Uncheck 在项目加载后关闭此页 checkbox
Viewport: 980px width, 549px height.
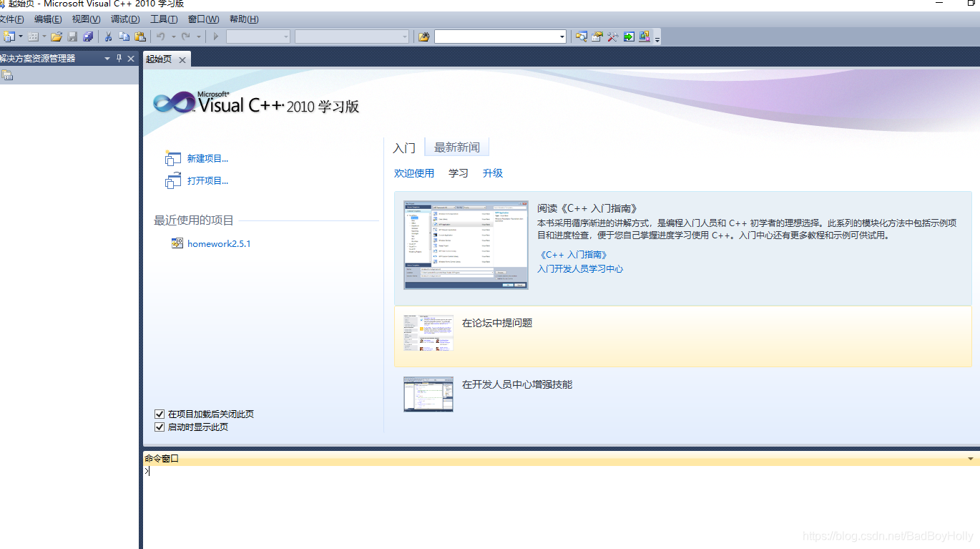coord(160,414)
